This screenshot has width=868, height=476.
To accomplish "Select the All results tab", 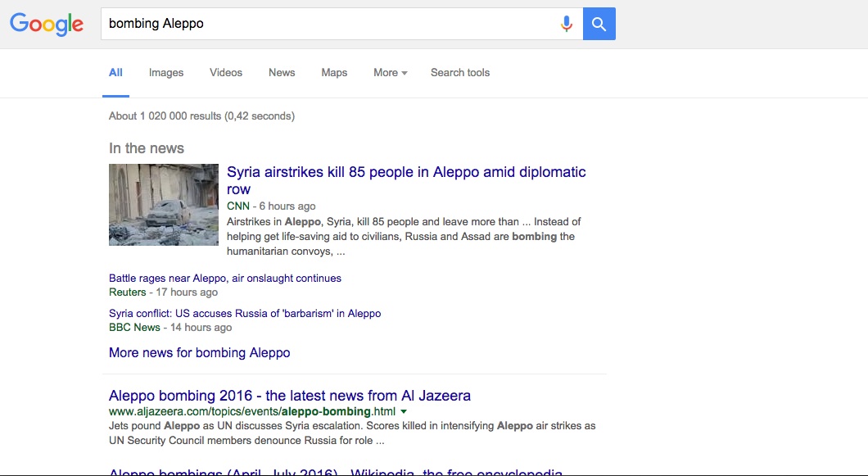I will [115, 73].
